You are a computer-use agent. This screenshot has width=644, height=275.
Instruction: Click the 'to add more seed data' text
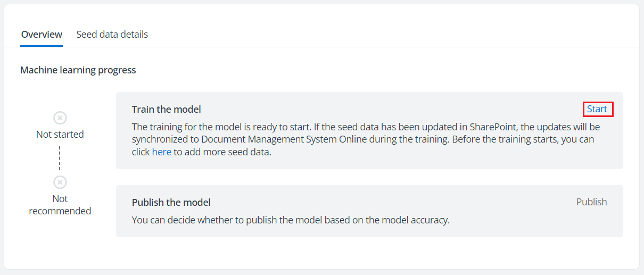tap(222, 152)
